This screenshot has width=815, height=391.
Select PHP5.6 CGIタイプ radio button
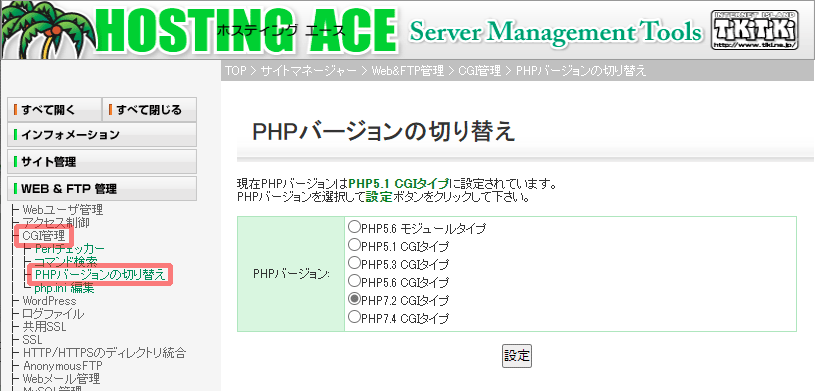pos(354,281)
